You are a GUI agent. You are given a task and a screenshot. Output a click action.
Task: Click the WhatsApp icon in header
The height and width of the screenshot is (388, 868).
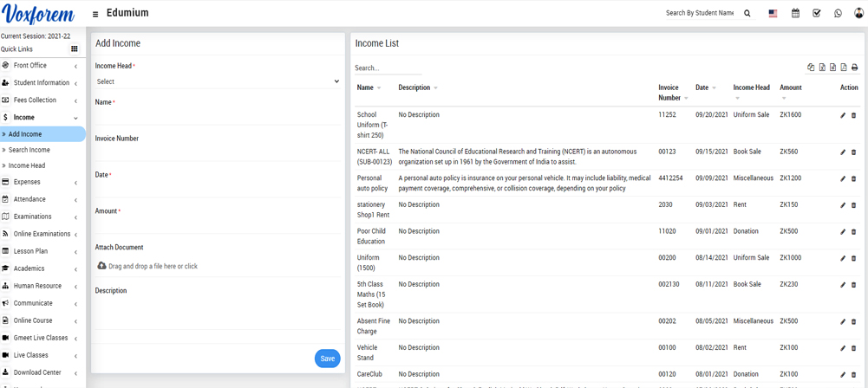(x=838, y=13)
